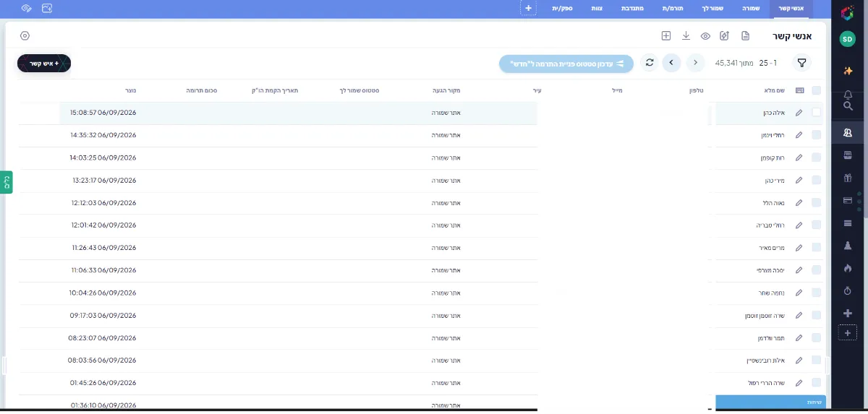Check the box next to מירי כהן

coord(817,180)
